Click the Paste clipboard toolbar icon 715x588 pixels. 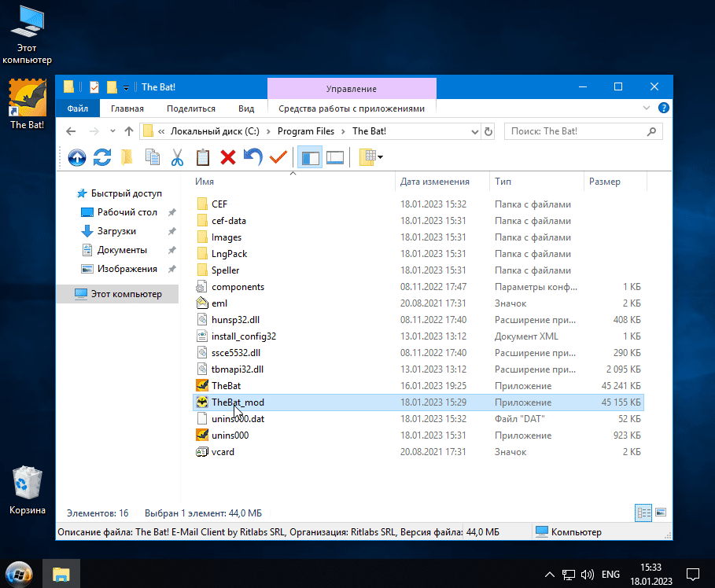203,157
